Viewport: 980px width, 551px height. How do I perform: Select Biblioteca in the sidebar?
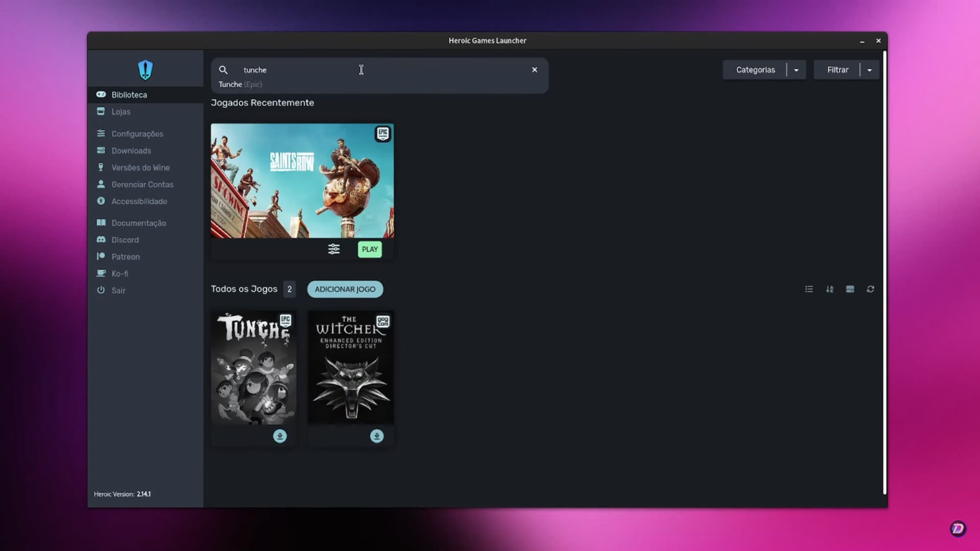129,94
